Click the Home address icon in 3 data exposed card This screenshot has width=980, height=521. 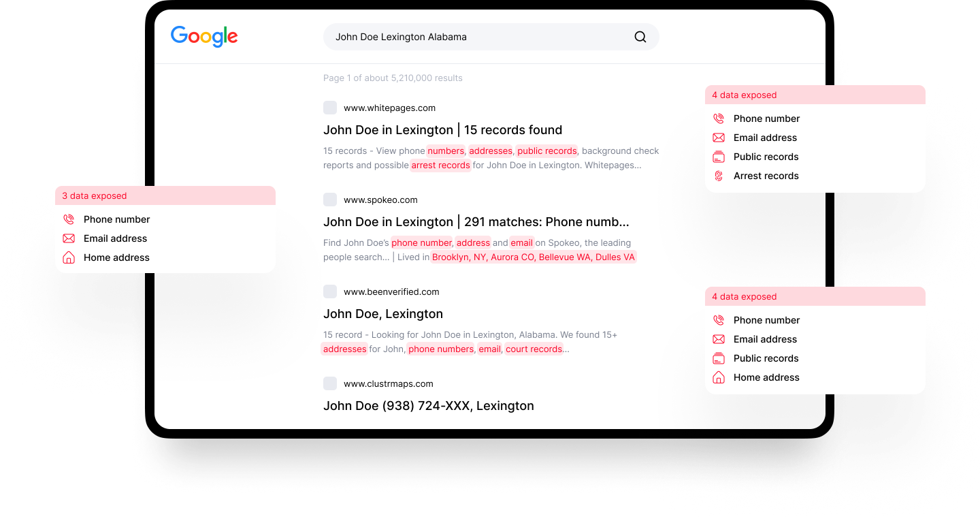coord(68,257)
